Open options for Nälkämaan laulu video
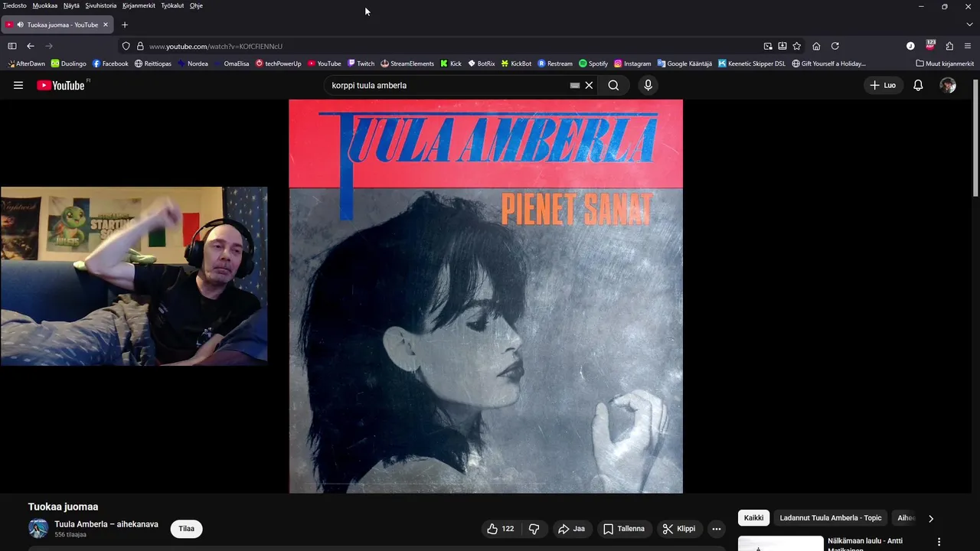Screen dimensions: 980x551 939,542
